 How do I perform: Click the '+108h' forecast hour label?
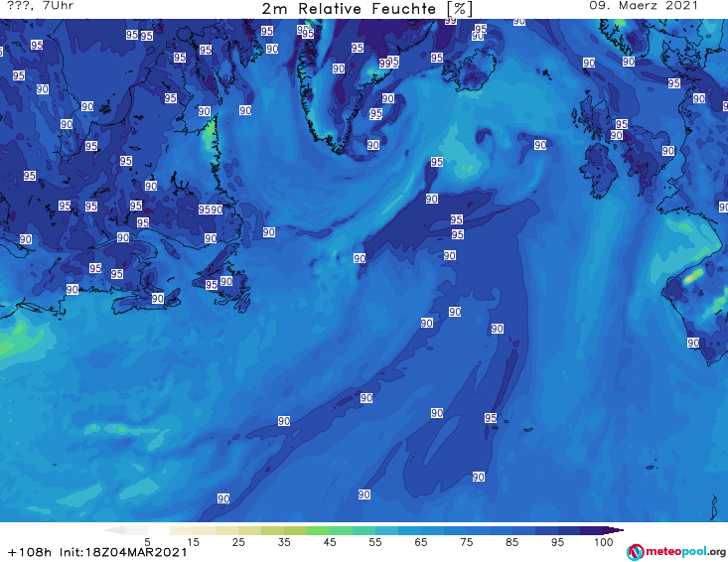click(x=30, y=552)
